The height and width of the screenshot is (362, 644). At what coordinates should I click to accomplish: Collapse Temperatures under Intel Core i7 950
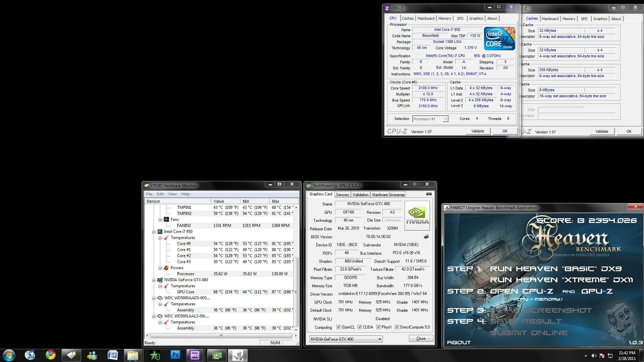160,238
